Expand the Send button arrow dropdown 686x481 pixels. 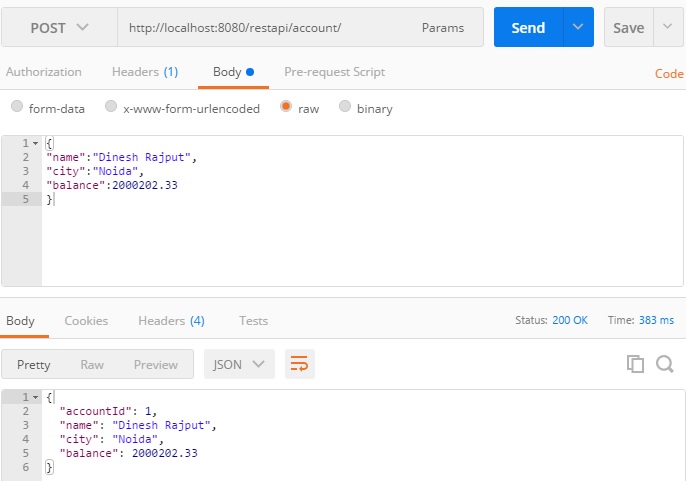pyautogui.click(x=578, y=27)
